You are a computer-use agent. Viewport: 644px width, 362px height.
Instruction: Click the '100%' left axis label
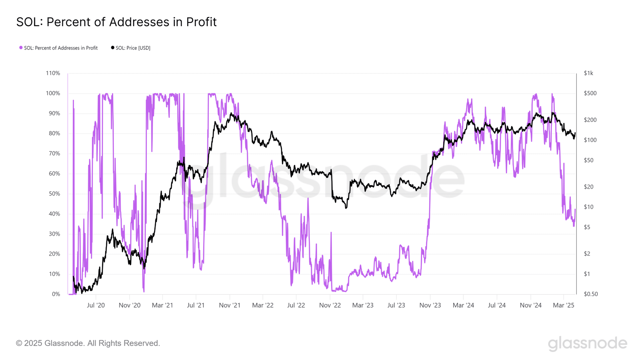click(x=53, y=93)
